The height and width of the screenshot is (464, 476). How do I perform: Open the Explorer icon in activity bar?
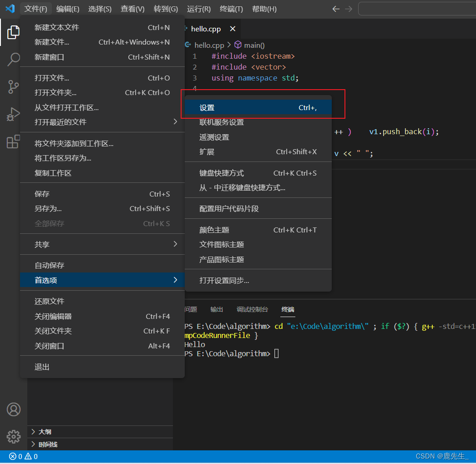[14, 32]
